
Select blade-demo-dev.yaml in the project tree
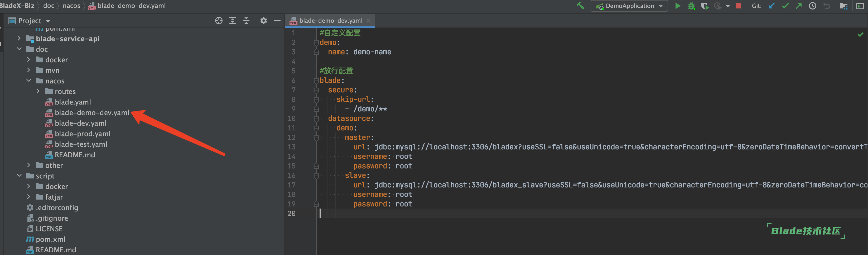(87, 113)
